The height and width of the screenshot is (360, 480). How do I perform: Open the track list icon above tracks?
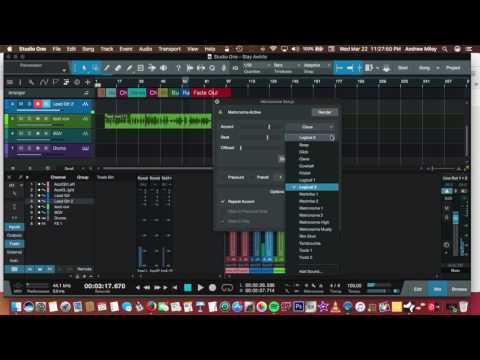[x=10, y=82]
